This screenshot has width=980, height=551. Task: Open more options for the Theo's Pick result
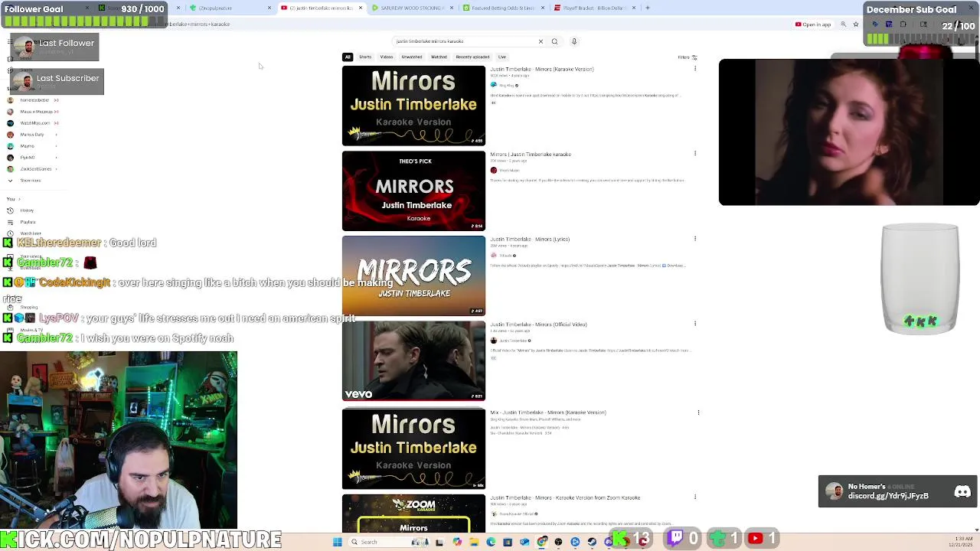point(695,154)
